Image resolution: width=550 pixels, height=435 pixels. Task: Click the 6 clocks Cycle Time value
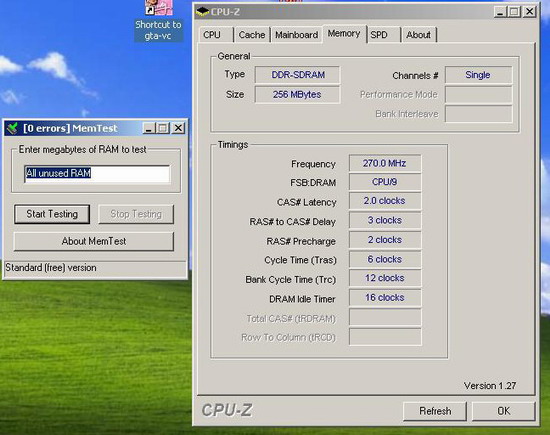(x=385, y=259)
